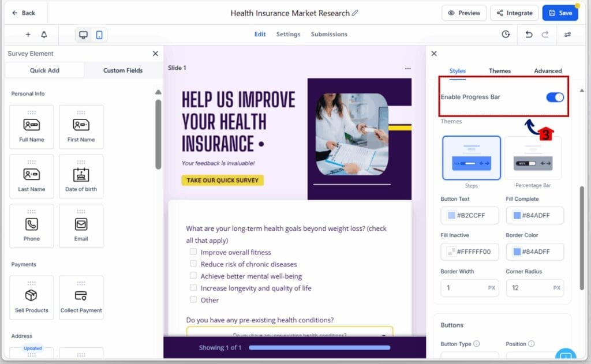
Task: Open the Styles tab
Action: click(457, 71)
